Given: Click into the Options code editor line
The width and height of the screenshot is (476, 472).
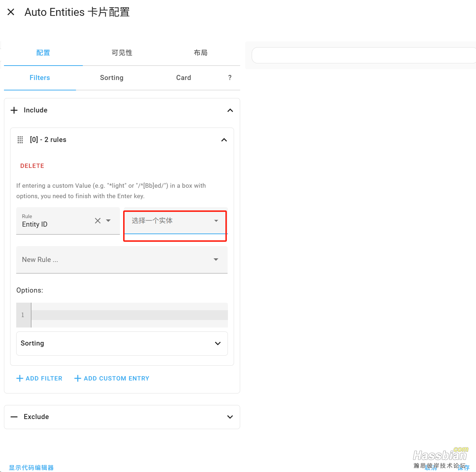Looking at the screenshot, I should click(129, 315).
